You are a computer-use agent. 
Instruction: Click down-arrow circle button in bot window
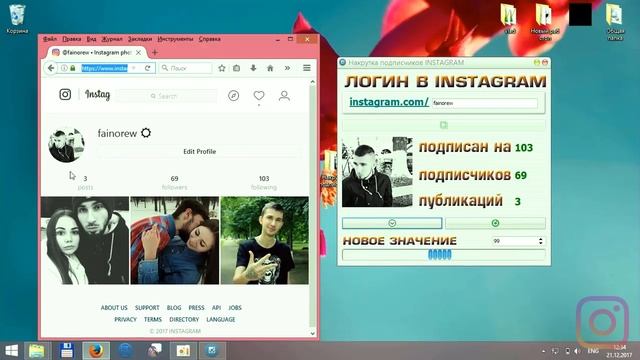pos(392,223)
